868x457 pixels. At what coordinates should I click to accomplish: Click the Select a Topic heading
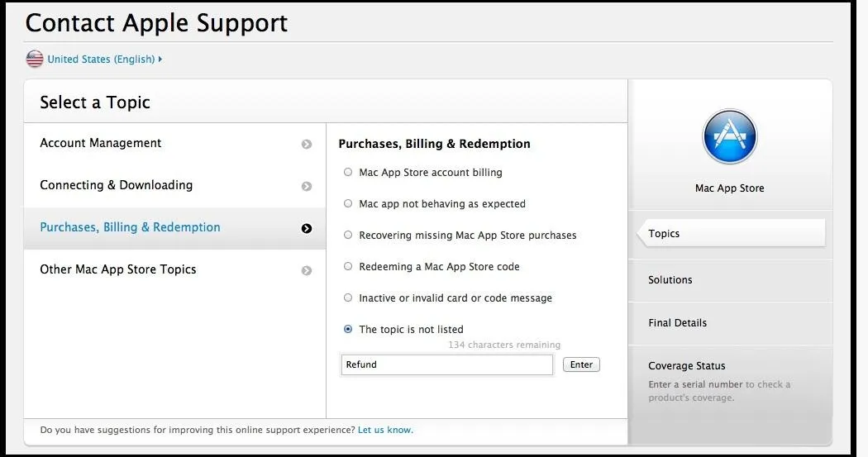click(95, 102)
